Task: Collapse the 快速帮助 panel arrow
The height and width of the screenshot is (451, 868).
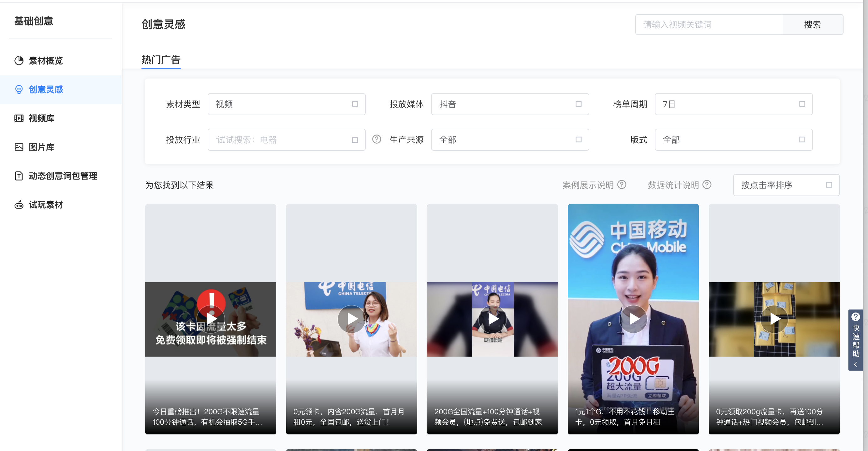Action: [x=855, y=364]
